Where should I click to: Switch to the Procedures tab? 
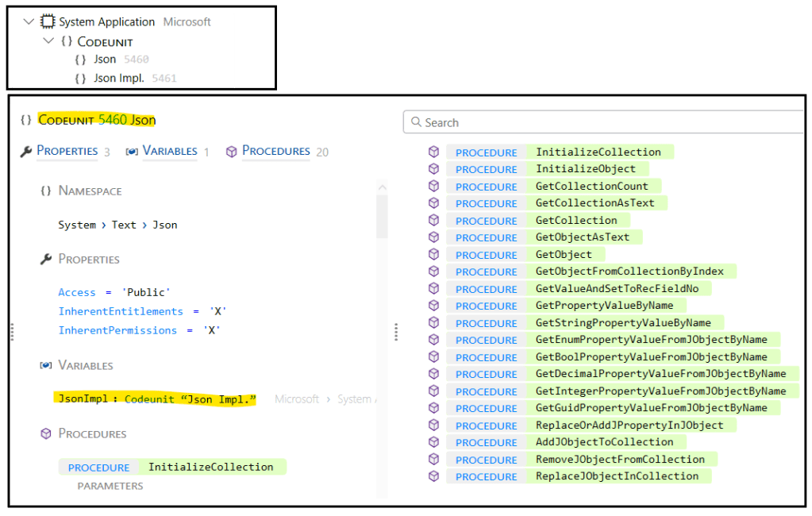point(275,151)
